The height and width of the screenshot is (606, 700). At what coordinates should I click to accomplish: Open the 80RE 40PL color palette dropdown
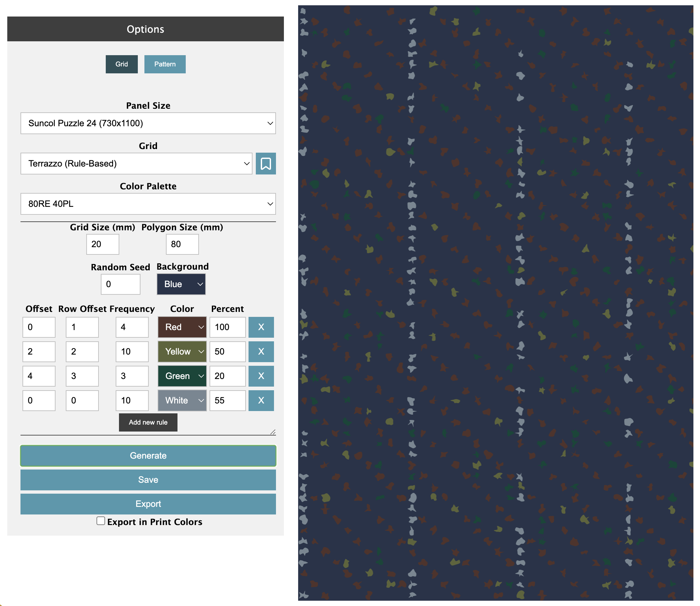(148, 204)
